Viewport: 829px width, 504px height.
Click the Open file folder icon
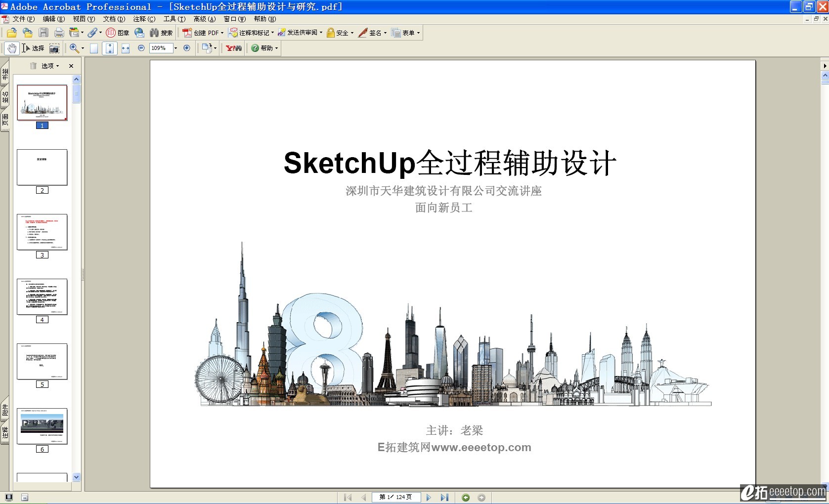click(12, 33)
